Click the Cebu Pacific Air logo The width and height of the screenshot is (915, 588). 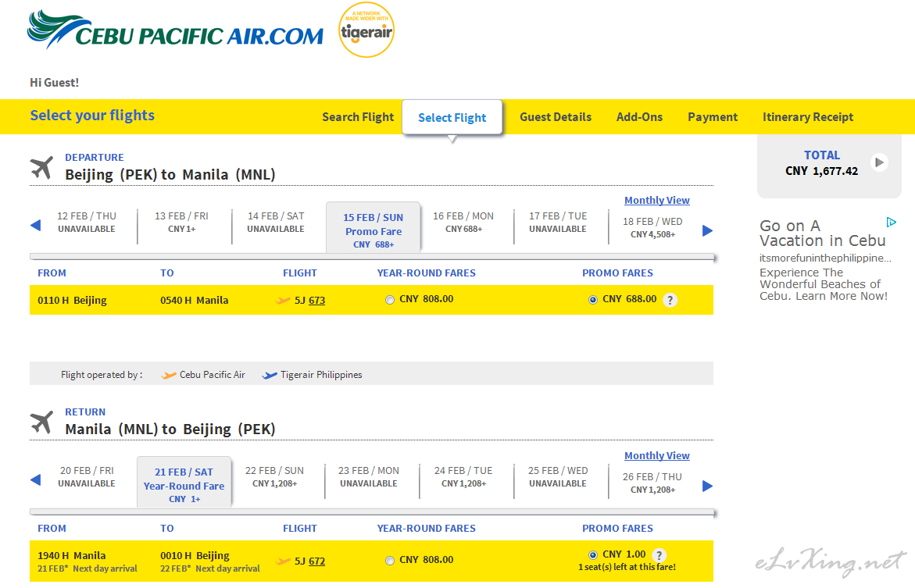tap(175, 30)
